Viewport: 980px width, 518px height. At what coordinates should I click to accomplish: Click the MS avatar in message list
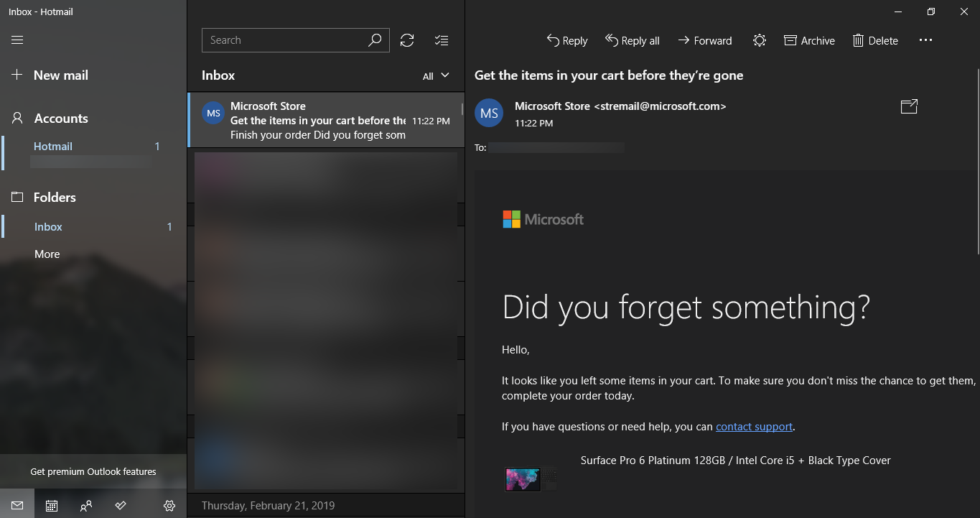point(213,114)
